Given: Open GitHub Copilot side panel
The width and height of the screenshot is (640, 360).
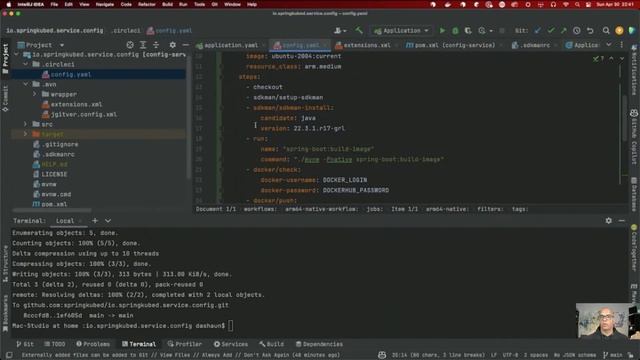Looking at the screenshot, I should 634,137.
